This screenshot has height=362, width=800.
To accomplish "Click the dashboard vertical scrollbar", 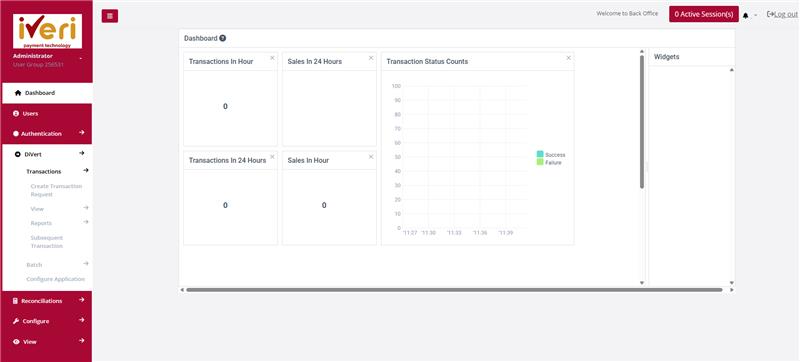I will tap(642, 122).
